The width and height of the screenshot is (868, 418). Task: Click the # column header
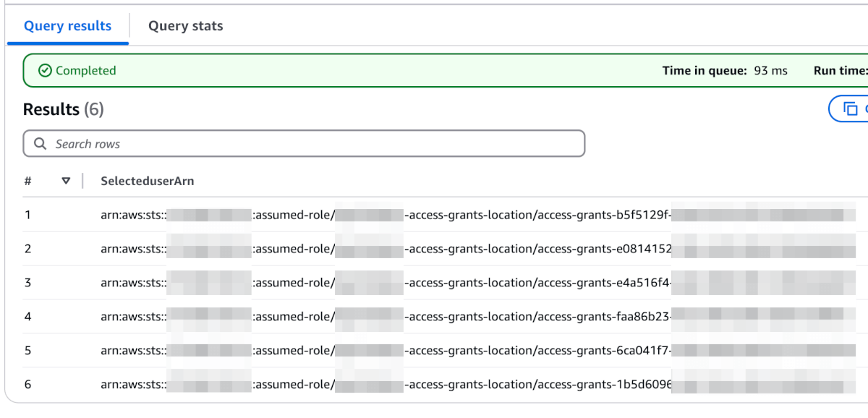(x=27, y=181)
